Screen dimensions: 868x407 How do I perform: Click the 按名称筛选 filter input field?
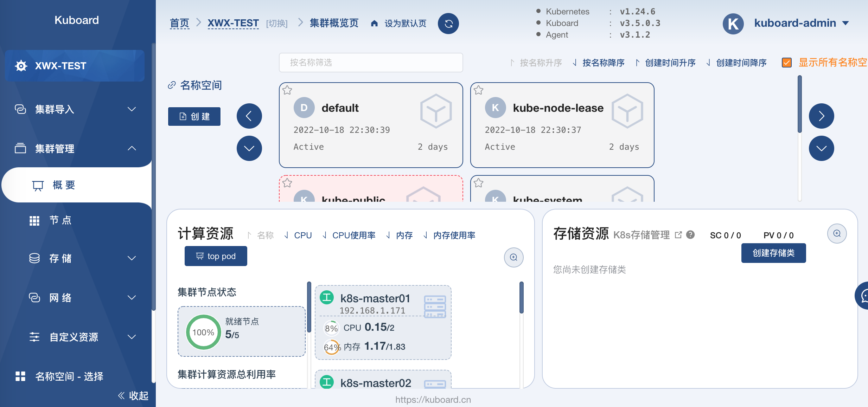(x=371, y=63)
